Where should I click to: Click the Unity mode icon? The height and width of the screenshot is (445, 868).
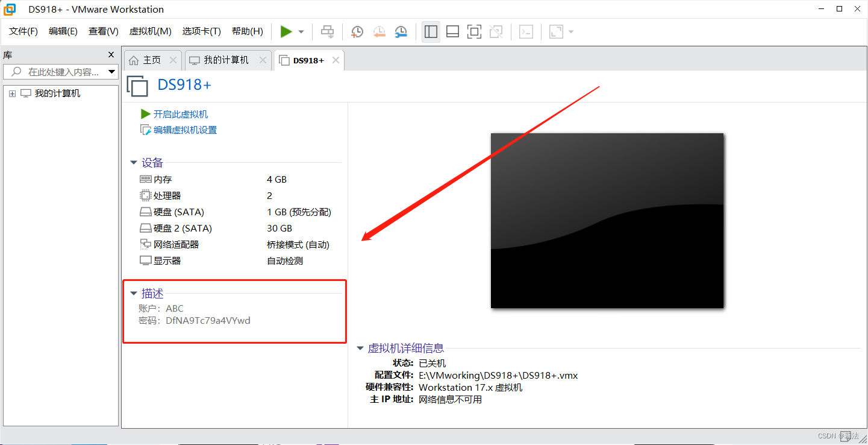pyautogui.click(x=496, y=31)
